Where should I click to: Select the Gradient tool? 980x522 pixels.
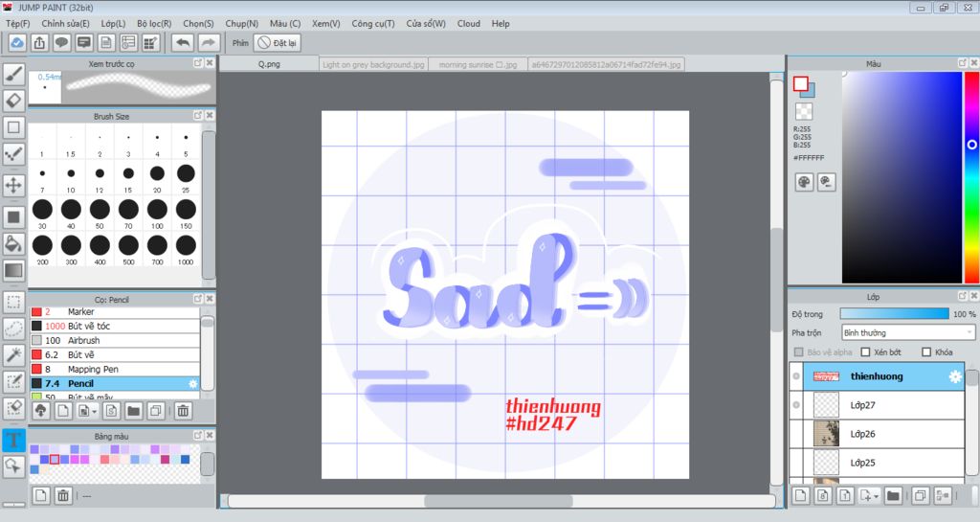click(x=13, y=270)
